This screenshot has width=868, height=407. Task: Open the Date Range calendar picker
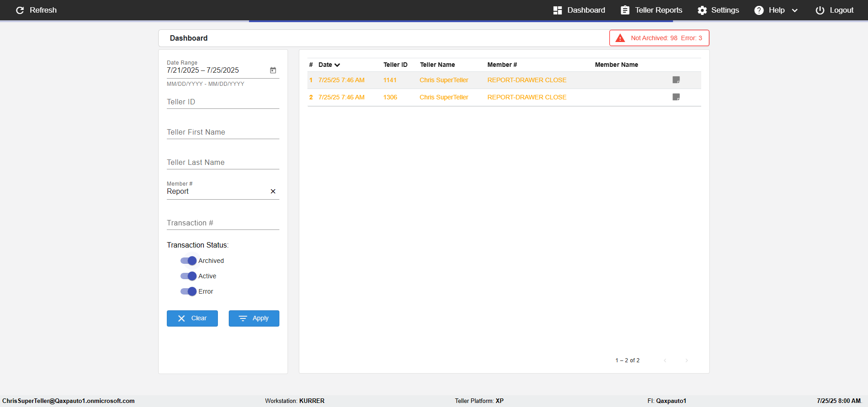(273, 70)
